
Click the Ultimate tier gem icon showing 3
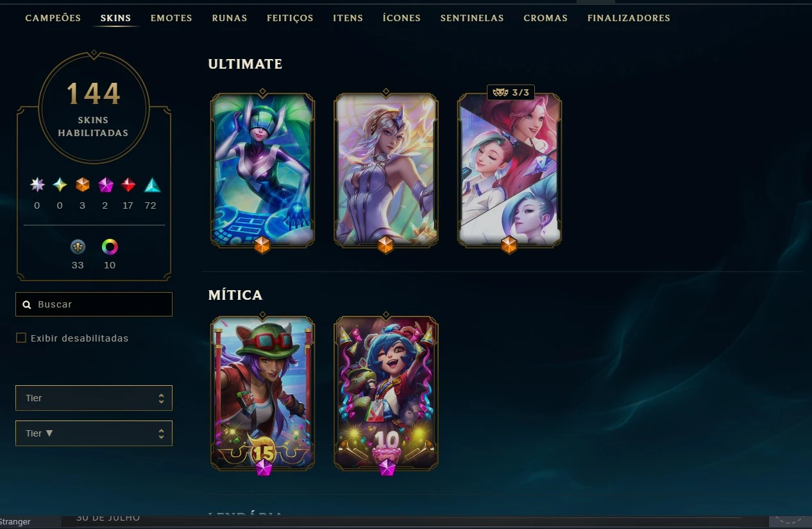[83, 186]
